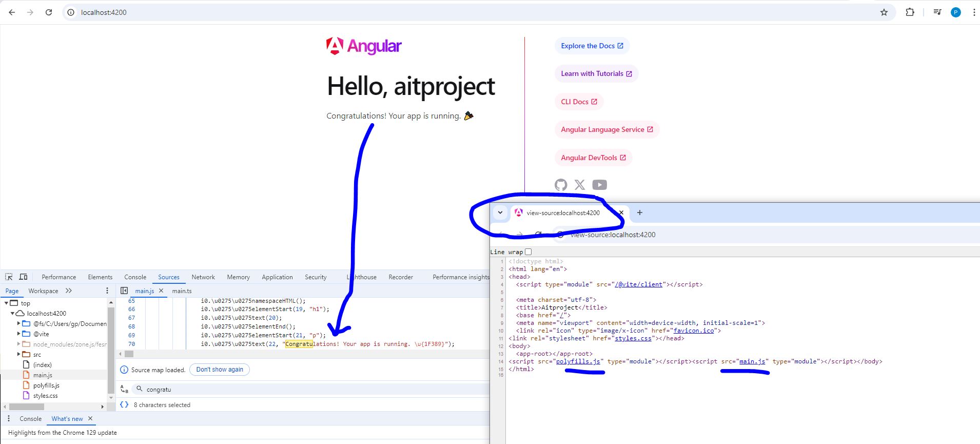Open the Recorder panel
Screen dimensions: 980x444
point(401,277)
